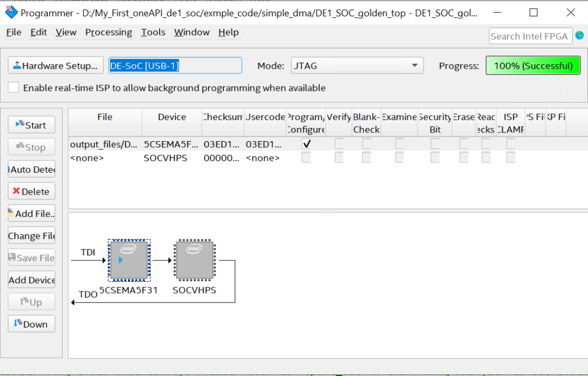588x376 pixels.
Task: Click the Blank-Check column header
Action: coord(366,123)
